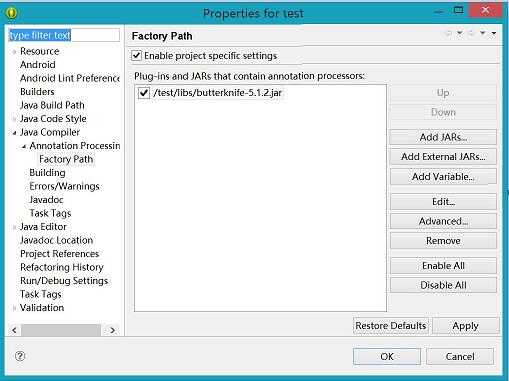This screenshot has width=509, height=381.
Task: Click the Eclipse icon in title bar
Action: [x=12, y=13]
